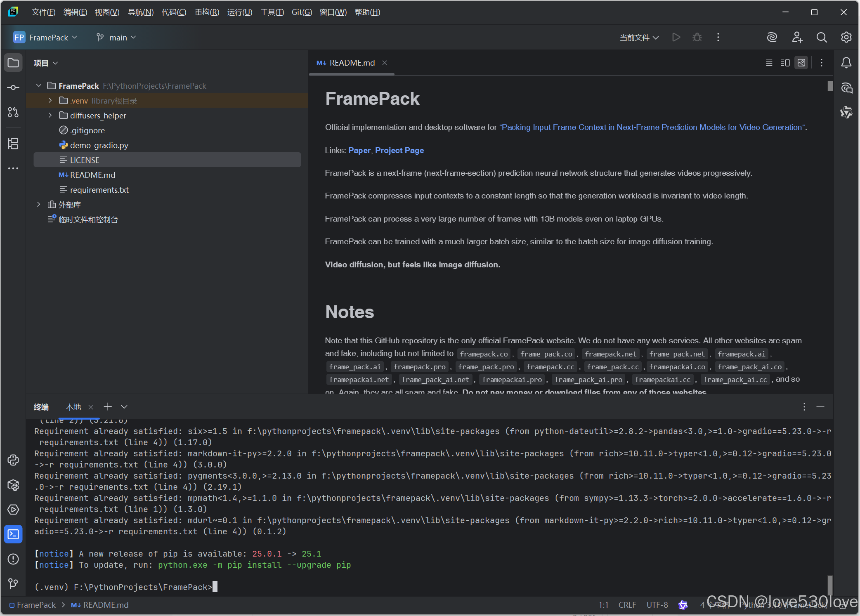The height and width of the screenshot is (616, 860).
Task: Expand the .venv folder
Action: 50,101
